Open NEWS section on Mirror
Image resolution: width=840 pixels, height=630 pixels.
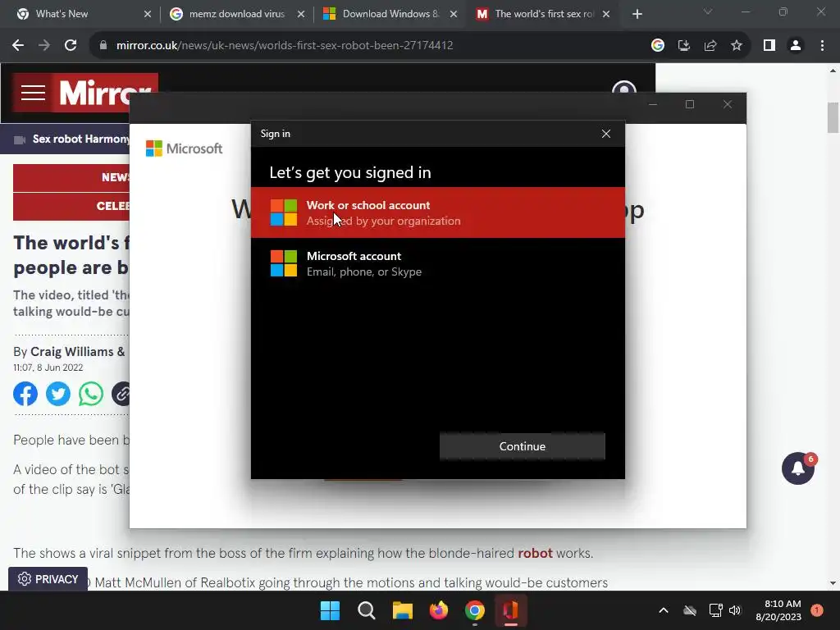[x=71, y=177]
